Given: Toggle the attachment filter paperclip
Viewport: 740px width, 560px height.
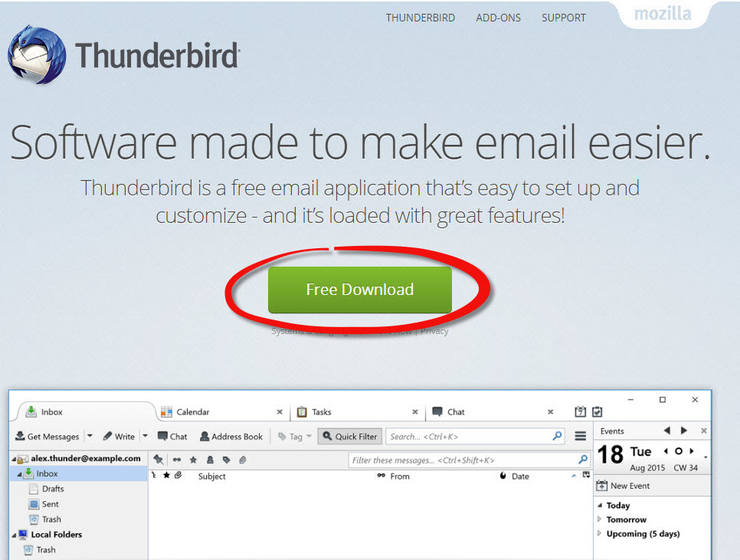Looking at the screenshot, I should [242, 460].
